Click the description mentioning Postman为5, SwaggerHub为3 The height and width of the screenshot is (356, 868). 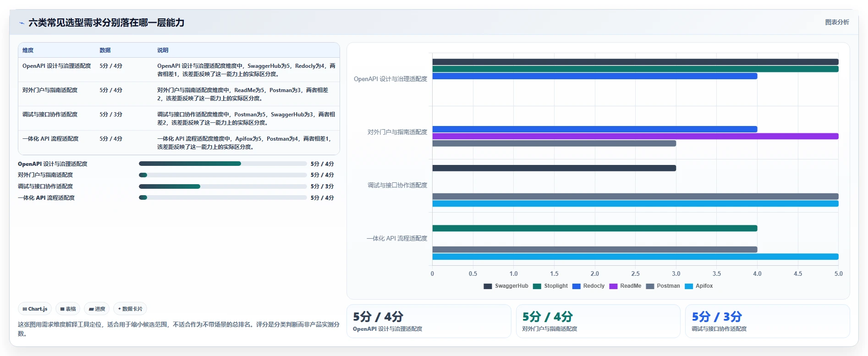click(x=246, y=119)
